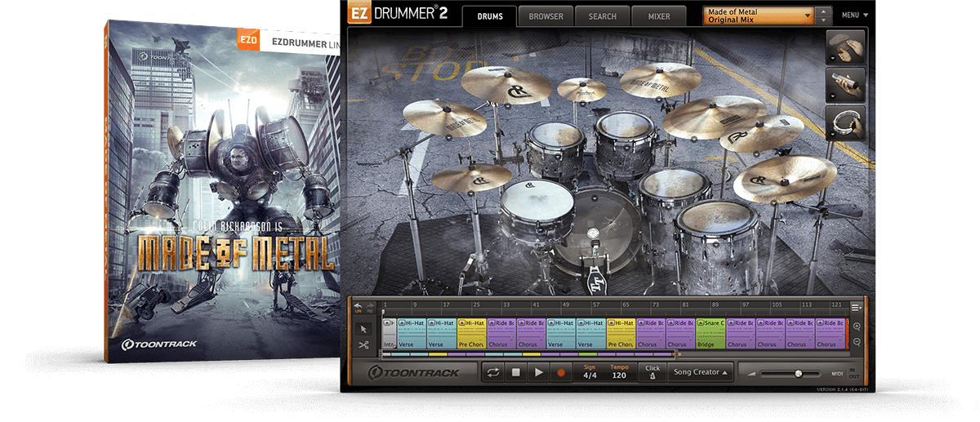Zoom in the song track
Screen dimensions: 980x422
[857, 326]
